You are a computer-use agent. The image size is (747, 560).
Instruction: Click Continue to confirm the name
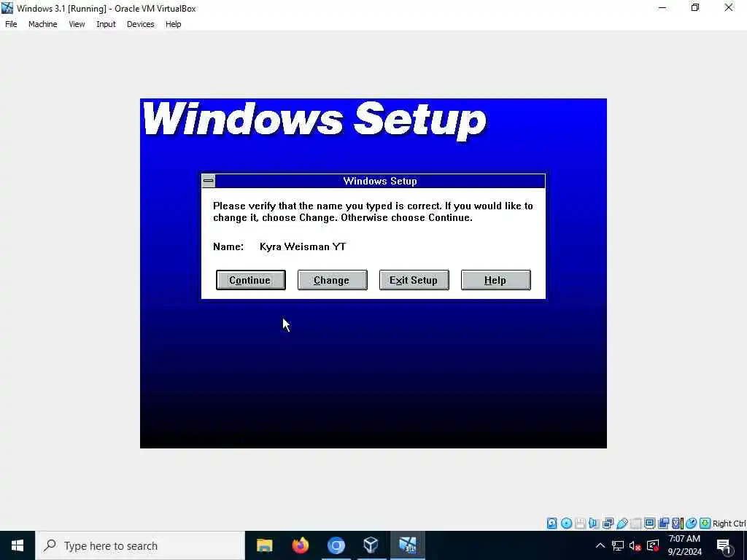point(251,280)
